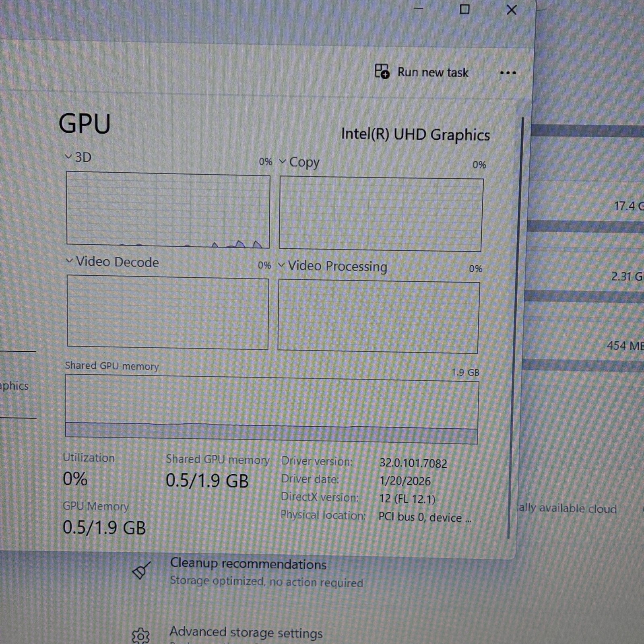Click the GPU heading text
The height and width of the screenshot is (644, 644).
(x=85, y=123)
